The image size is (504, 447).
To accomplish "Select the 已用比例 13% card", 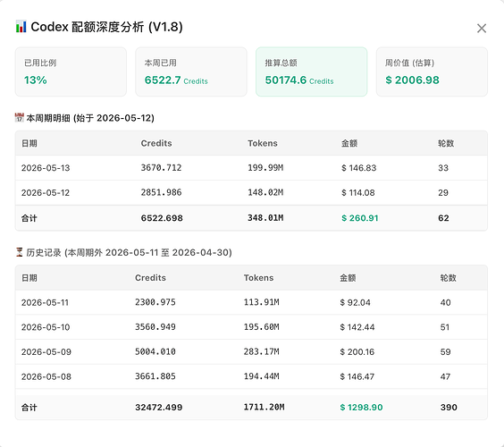I will click(x=71, y=72).
